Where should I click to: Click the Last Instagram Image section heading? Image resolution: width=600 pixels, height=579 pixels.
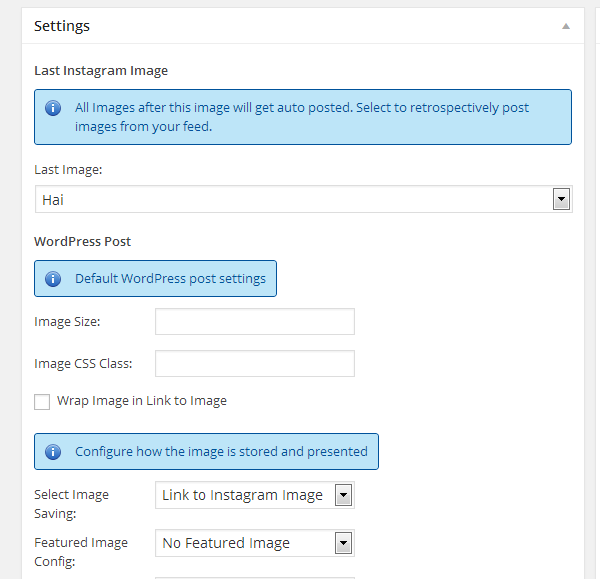(101, 71)
